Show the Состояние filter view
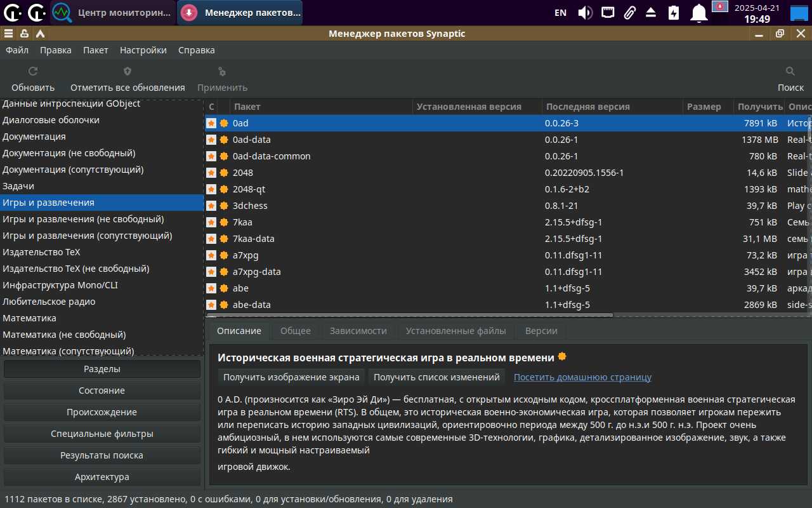The height and width of the screenshot is (508, 812). [102, 391]
